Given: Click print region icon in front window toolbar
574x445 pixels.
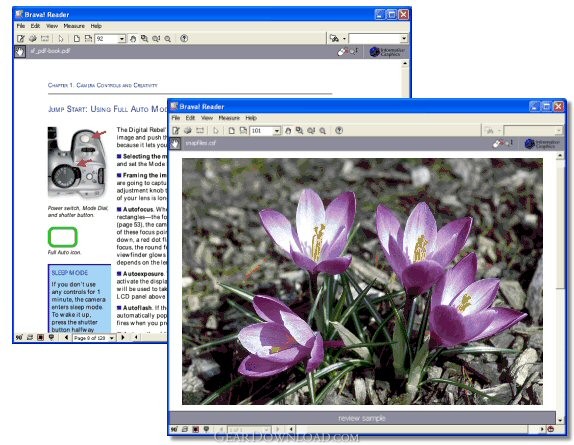Looking at the screenshot, I should [x=200, y=130].
